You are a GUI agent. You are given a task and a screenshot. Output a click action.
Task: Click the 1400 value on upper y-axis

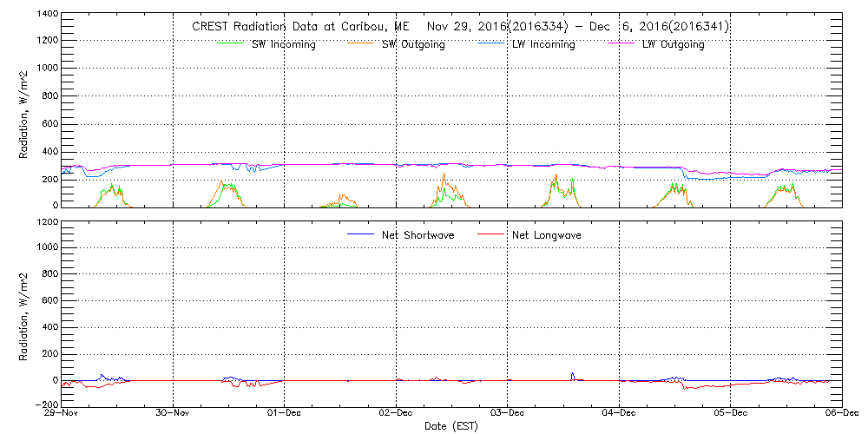pos(47,15)
